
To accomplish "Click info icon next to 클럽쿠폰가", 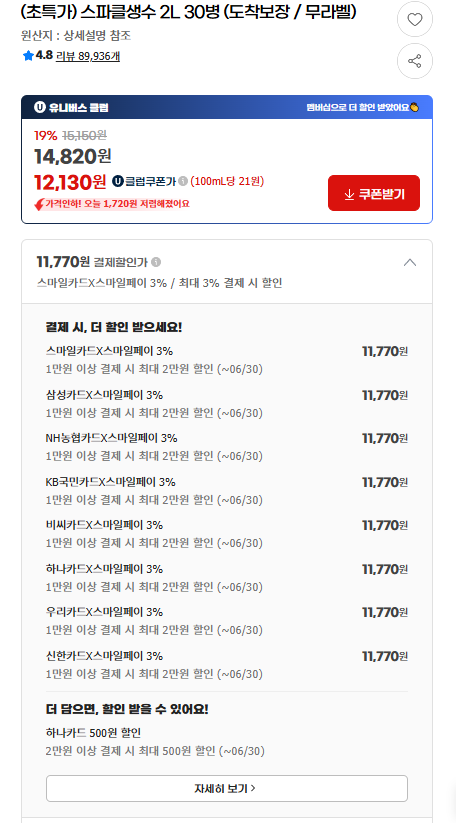I will pyautogui.click(x=183, y=182).
